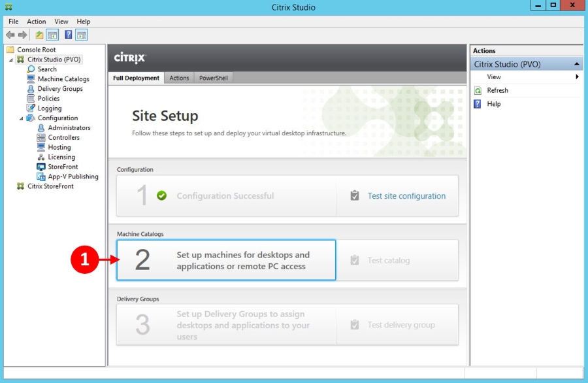Click View in the Actions pane

(494, 76)
